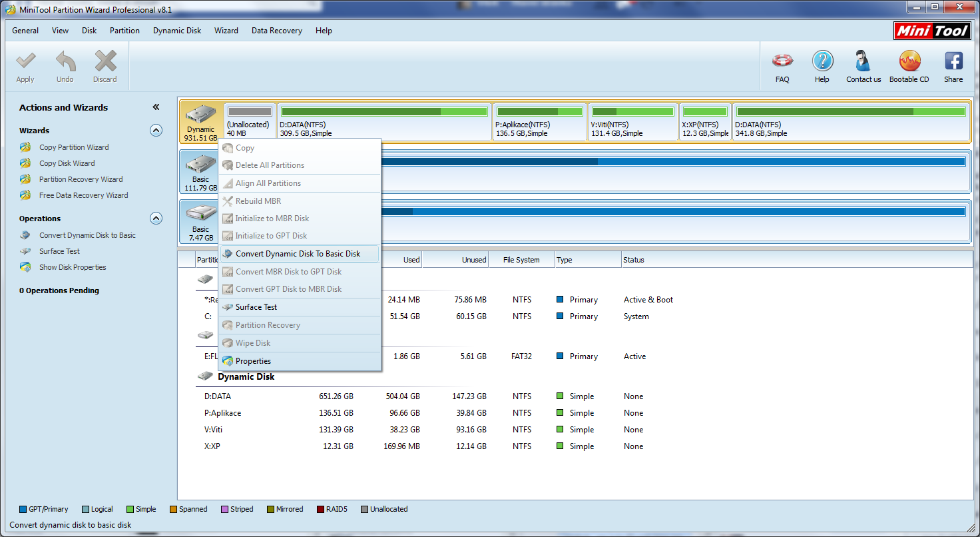Click the MiniTool logo
The image size is (980, 537).
point(932,31)
